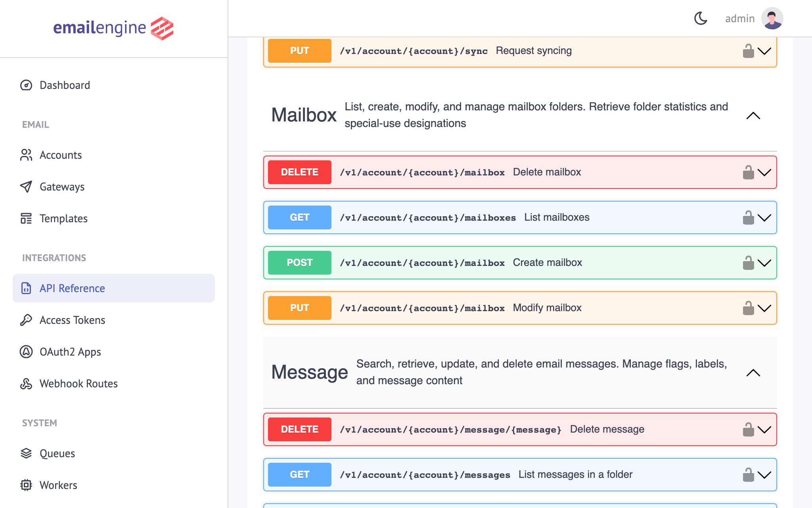
Task: Click the Mailbox section heading
Action: pos(304,115)
